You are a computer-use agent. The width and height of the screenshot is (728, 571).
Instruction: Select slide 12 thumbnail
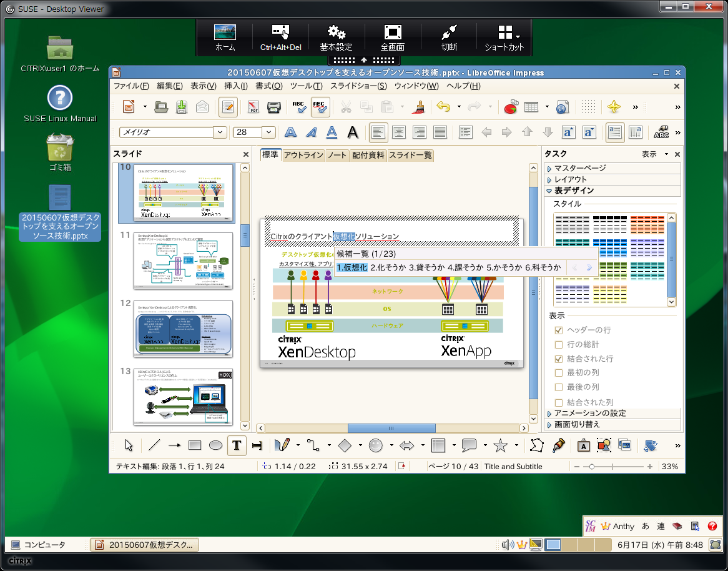click(183, 329)
